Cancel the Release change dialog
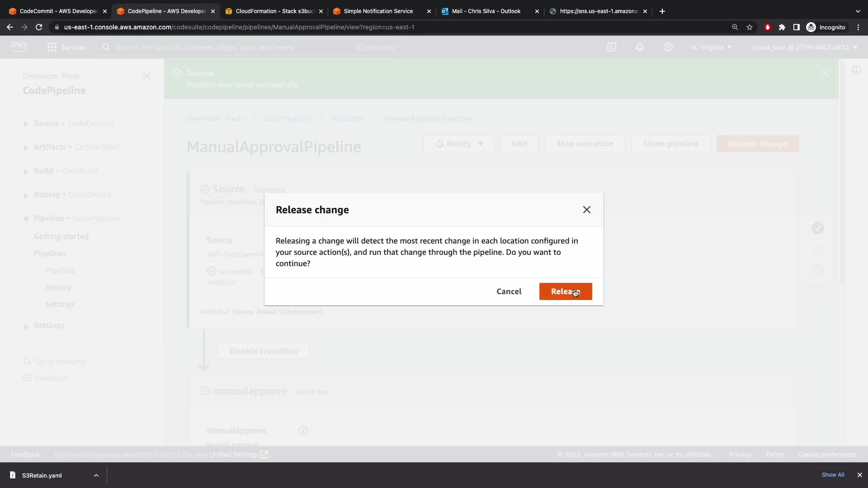 (509, 291)
